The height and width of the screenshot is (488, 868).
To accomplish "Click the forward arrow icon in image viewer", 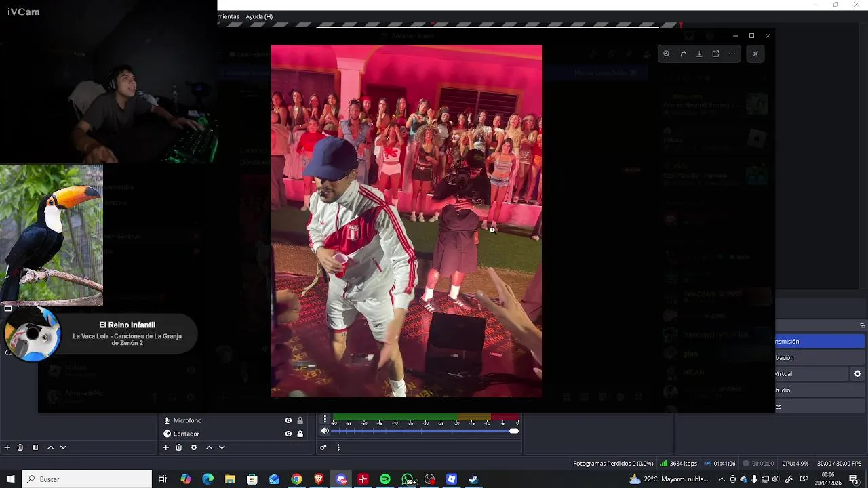I will 683,54.
